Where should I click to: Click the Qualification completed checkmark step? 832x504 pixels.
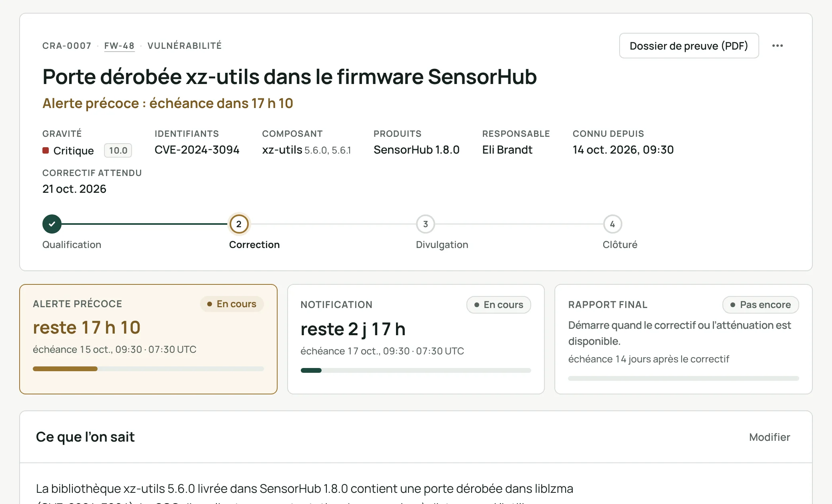pos(52,224)
